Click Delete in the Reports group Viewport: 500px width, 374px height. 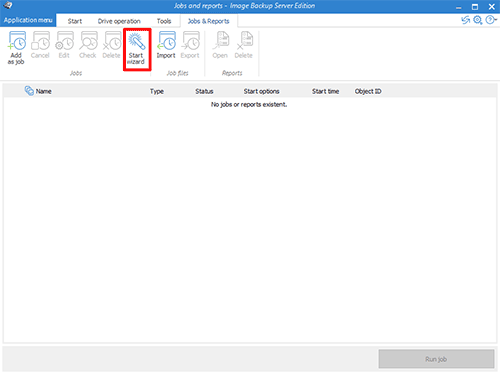point(244,45)
